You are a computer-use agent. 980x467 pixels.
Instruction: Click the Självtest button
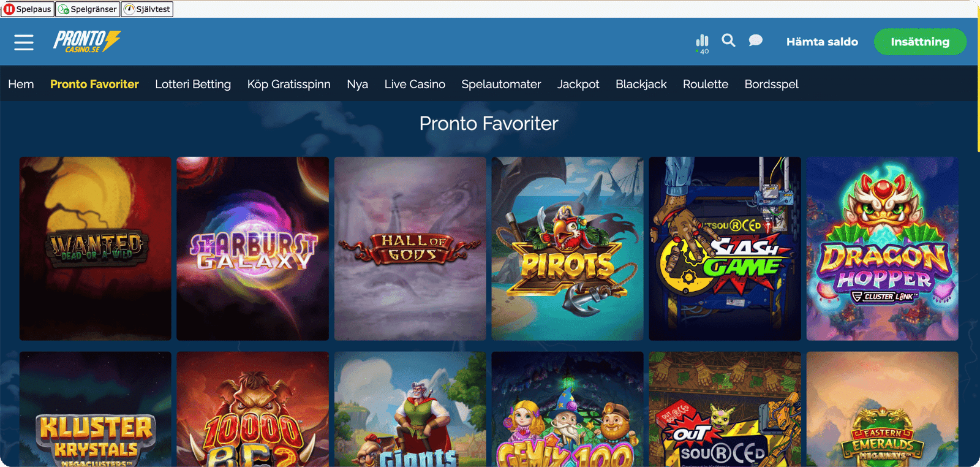pos(147,9)
